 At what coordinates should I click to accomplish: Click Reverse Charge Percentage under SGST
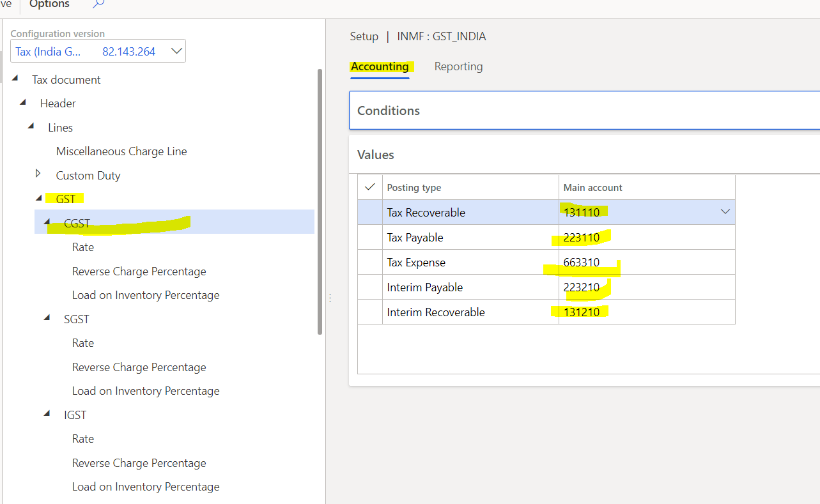coord(139,367)
